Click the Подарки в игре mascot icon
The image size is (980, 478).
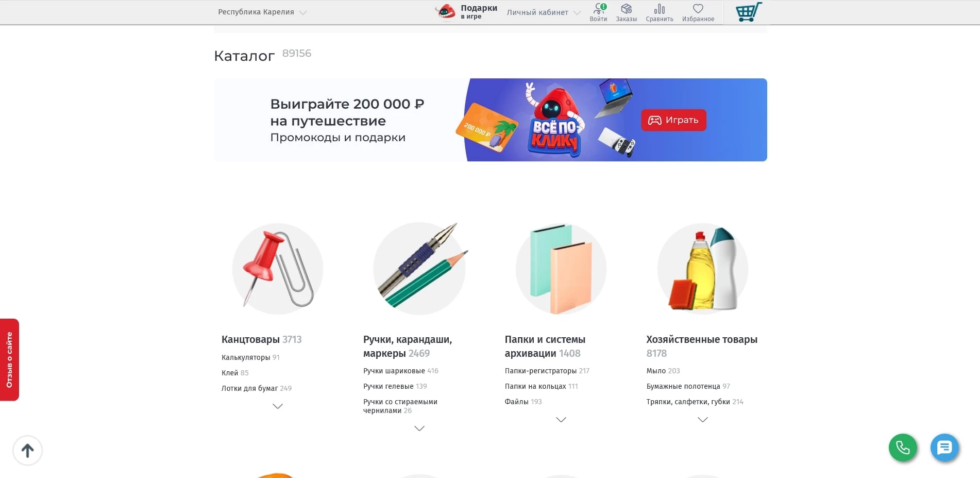[445, 11]
